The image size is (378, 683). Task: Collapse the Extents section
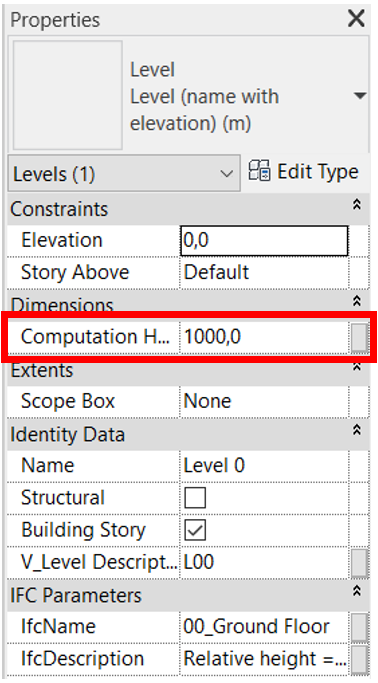point(357,368)
